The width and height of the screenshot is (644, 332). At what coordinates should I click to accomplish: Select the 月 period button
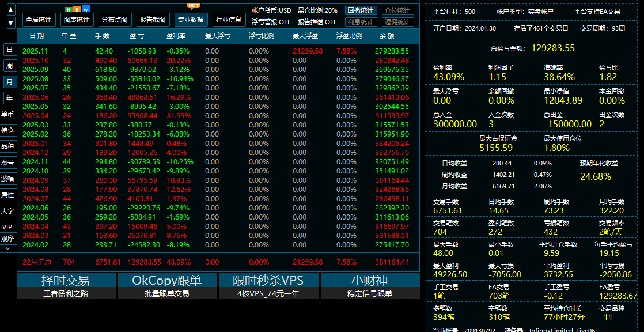coord(10,82)
